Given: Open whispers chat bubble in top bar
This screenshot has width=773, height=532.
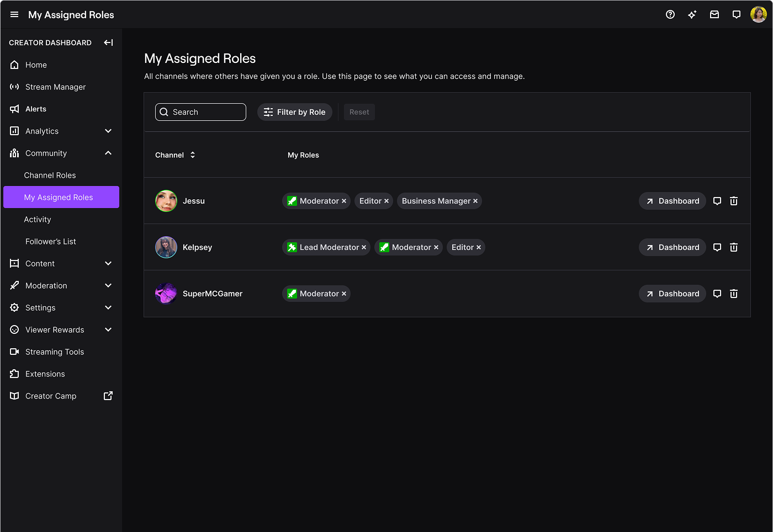Looking at the screenshot, I should pos(737,15).
